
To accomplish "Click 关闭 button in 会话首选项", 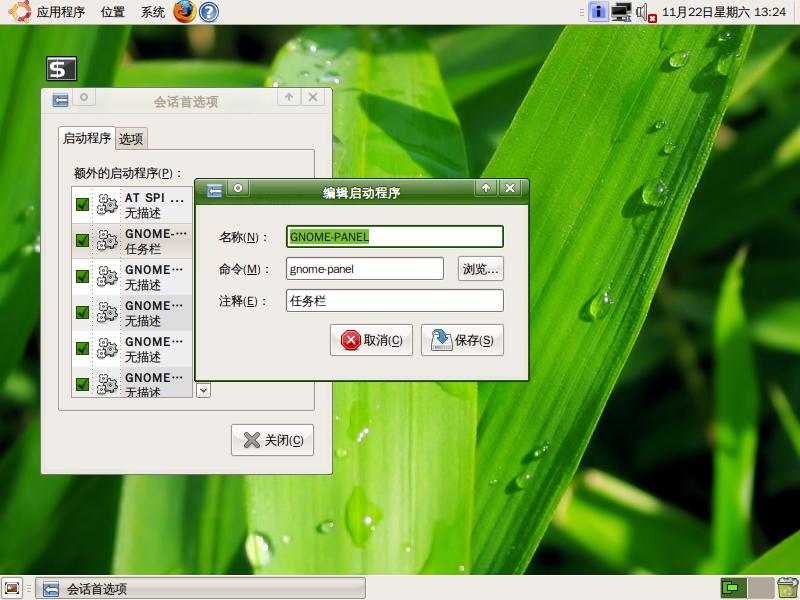I will 272,440.
